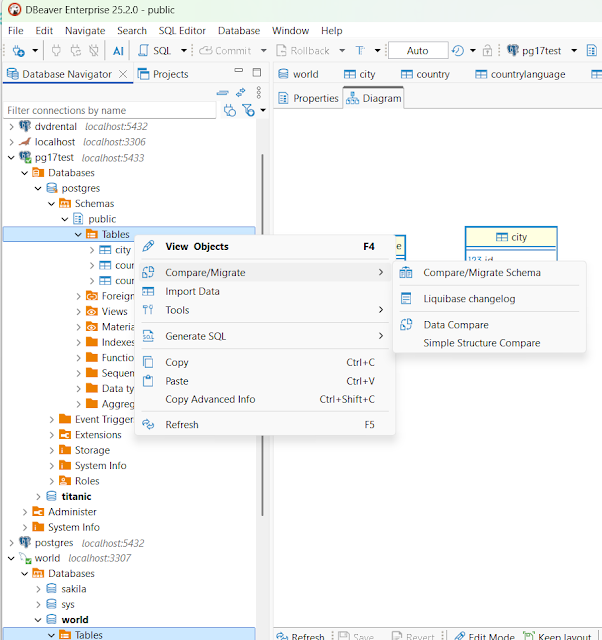Viewport: 602px width, 640px height.
Task: Expand the city table node
Action: point(92,250)
